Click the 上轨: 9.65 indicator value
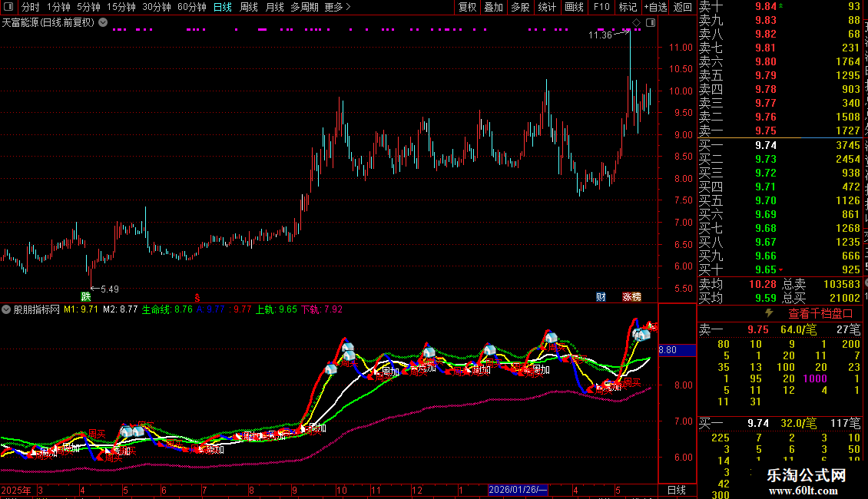The width and height of the screenshot is (868, 499). pos(277,309)
